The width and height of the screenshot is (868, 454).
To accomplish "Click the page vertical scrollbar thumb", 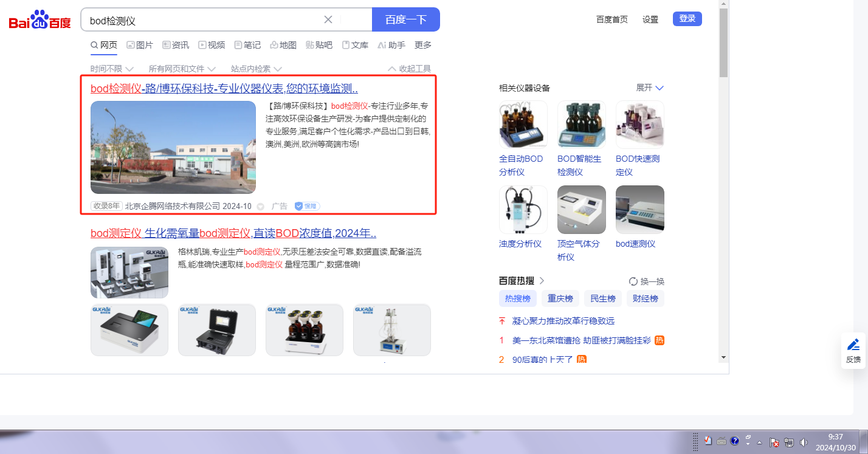I will (723, 43).
